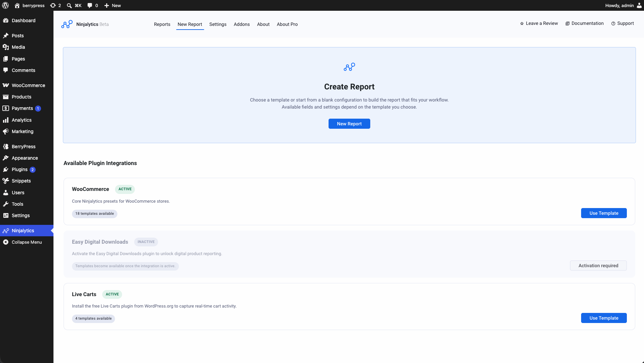This screenshot has height=363, width=644.
Task: Click the Create Report heading
Action: tap(349, 87)
